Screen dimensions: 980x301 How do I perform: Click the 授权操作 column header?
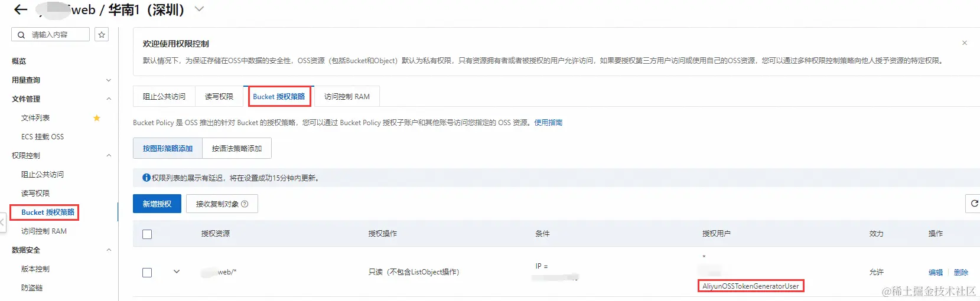(x=383, y=234)
